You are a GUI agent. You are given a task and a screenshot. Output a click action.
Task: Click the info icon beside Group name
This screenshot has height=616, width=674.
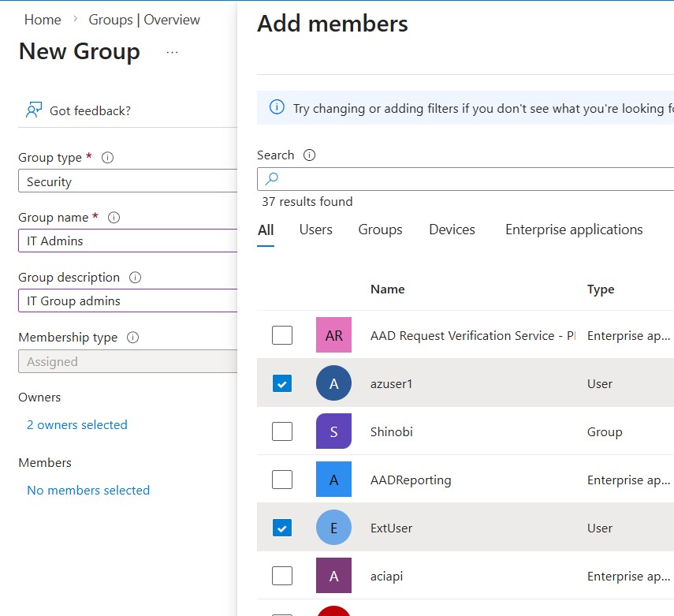114,218
